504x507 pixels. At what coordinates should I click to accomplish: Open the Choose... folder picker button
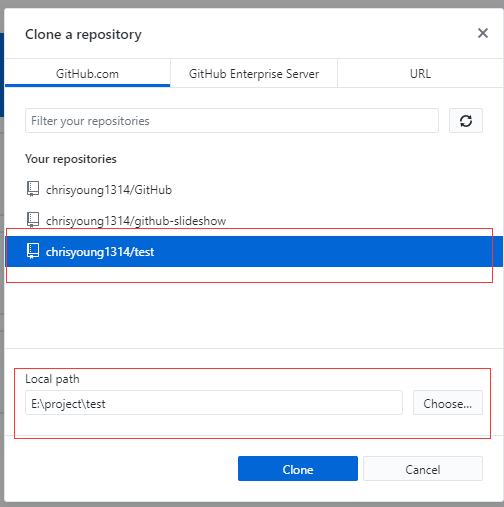pyautogui.click(x=448, y=403)
